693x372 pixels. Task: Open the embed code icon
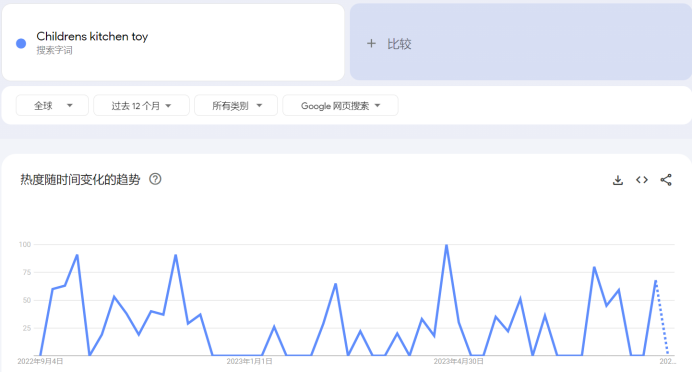tap(642, 180)
